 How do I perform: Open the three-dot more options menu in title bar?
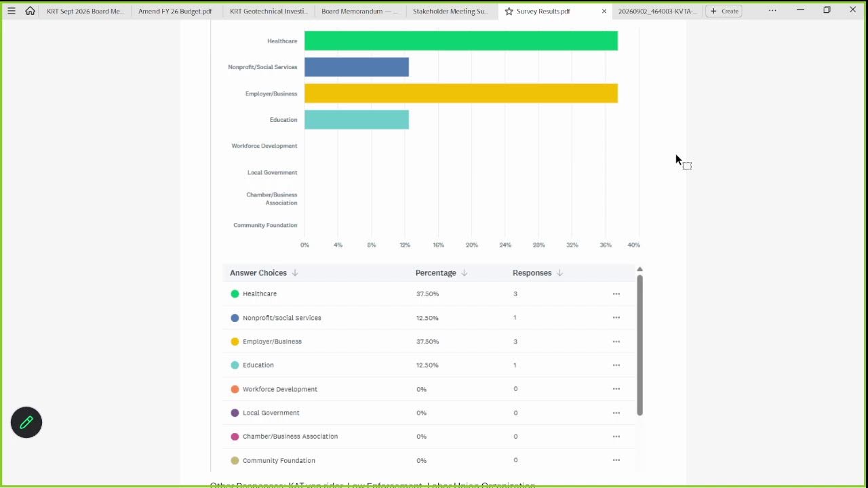point(772,11)
